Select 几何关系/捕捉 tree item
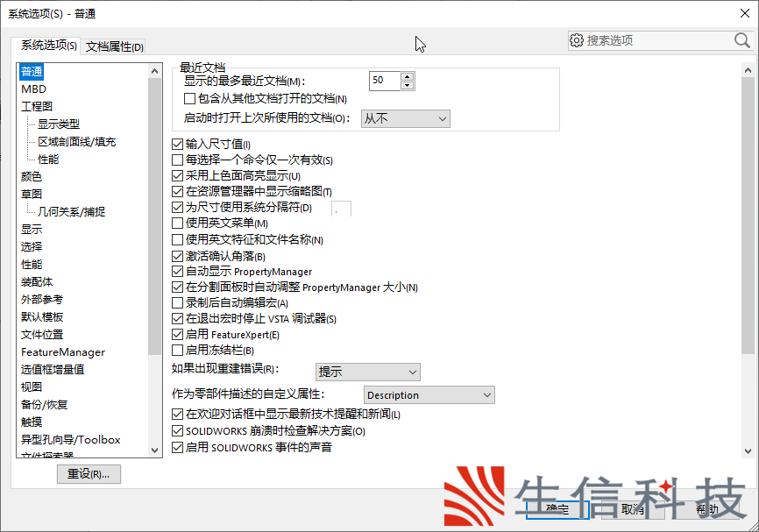 pyautogui.click(x=72, y=211)
